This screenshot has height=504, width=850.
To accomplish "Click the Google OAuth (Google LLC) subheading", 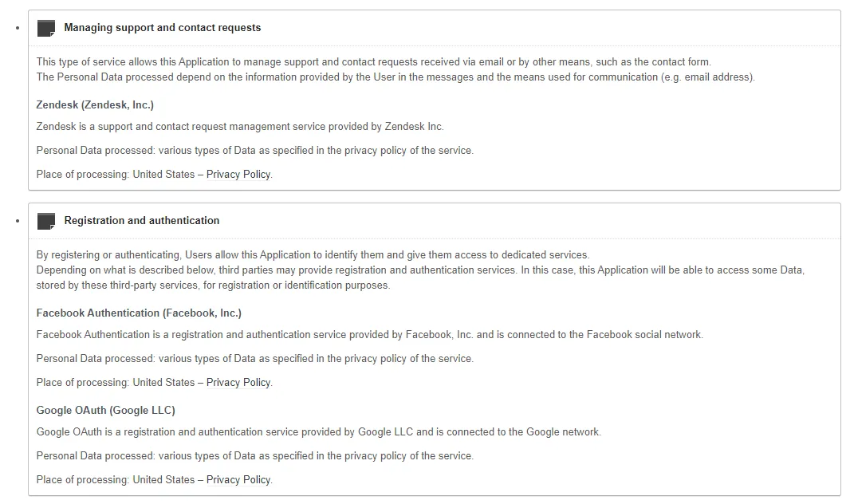I will click(x=106, y=411).
